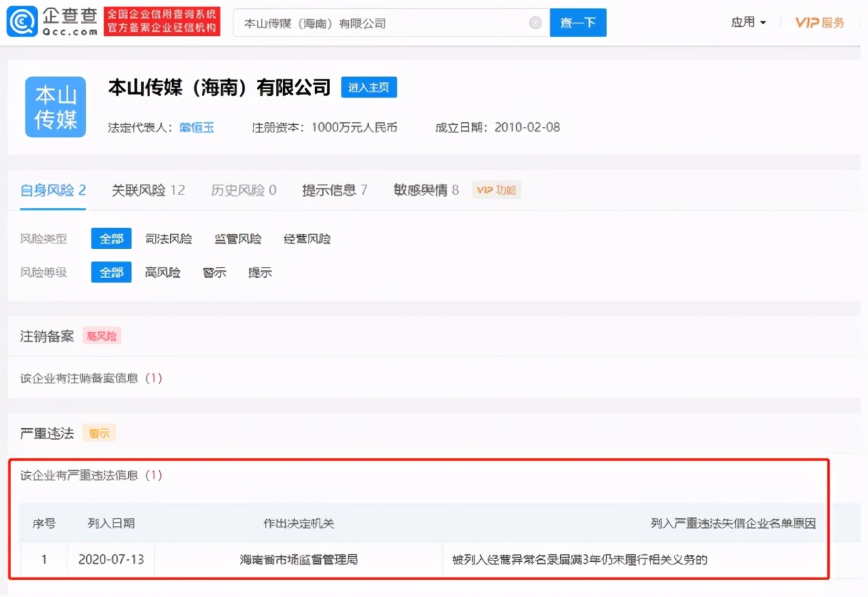Click the 高风险 badge beside 注销备案
The height and width of the screenshot is (597, 868).
(101, 335)
